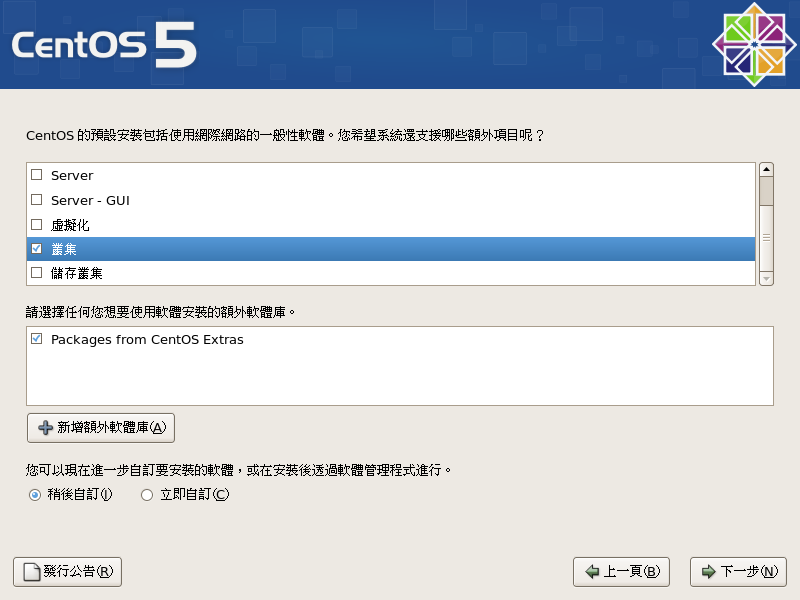Image resolution: width=800 pixels, height=600 pixels.
Task: Uncheck Packages from CentOS Extras
Action: [37, 339]
